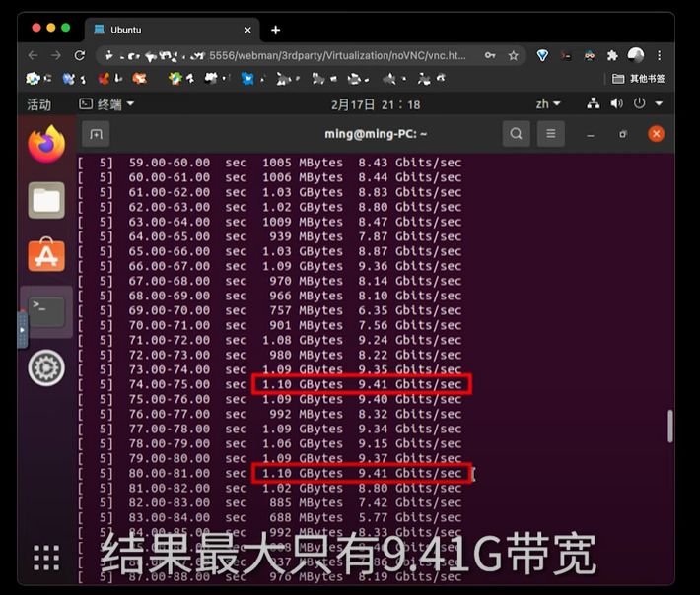Close the Ubuntu browser tab

[247, 30]
